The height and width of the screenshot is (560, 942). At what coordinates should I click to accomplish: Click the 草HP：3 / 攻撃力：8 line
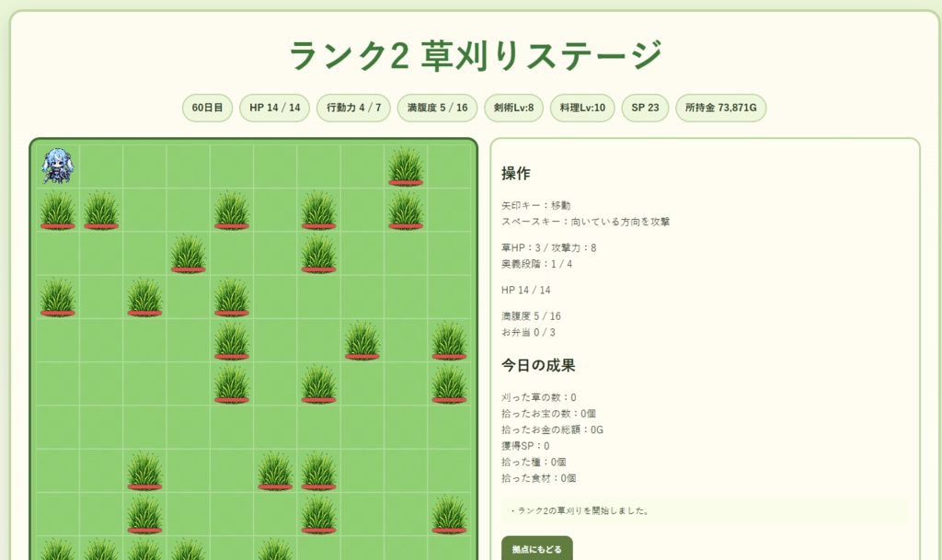[548, 248]
